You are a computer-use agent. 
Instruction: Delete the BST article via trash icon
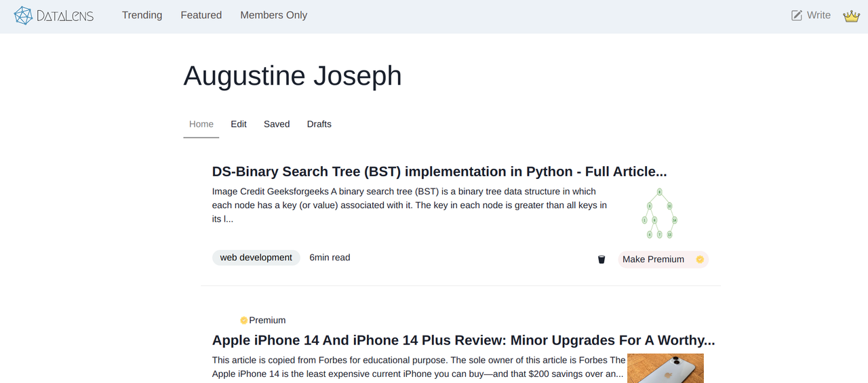(x=601, y=260)
